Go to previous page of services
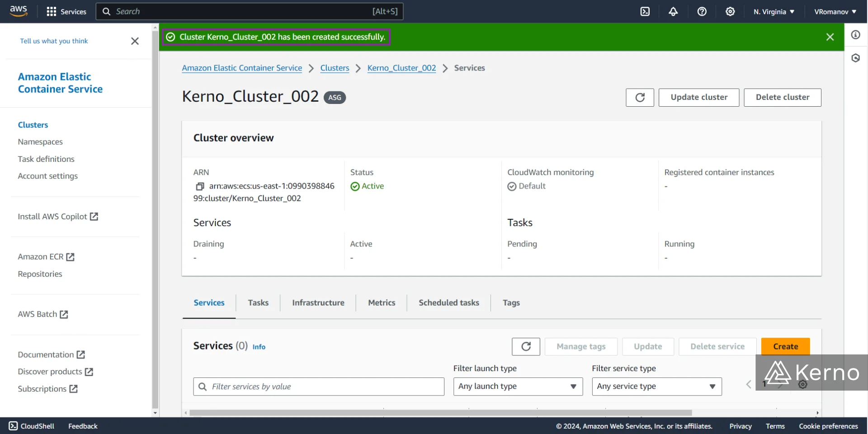868x434 pixels. point(749,384)
